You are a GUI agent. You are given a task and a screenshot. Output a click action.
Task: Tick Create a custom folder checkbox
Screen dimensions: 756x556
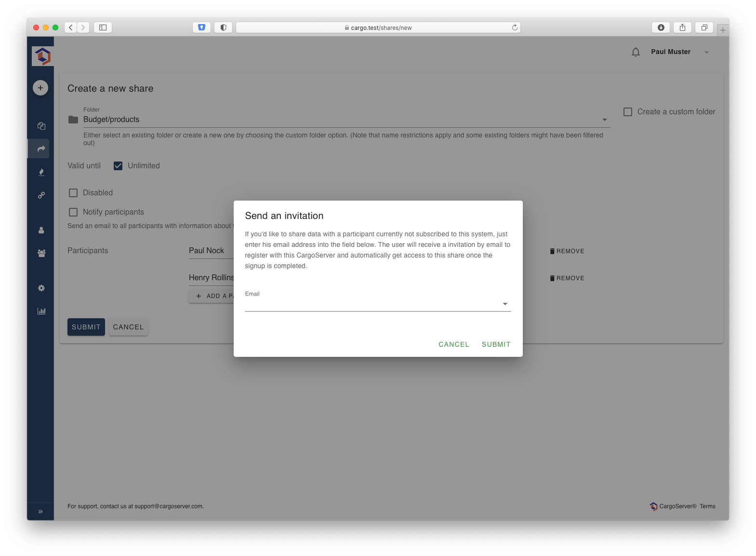pos(628,112)
